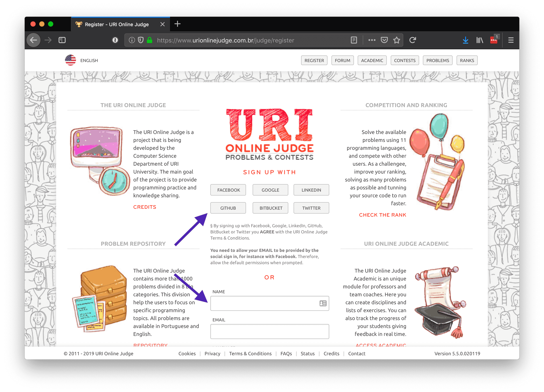Sign up with the TWITTER button

click(311, 208)
